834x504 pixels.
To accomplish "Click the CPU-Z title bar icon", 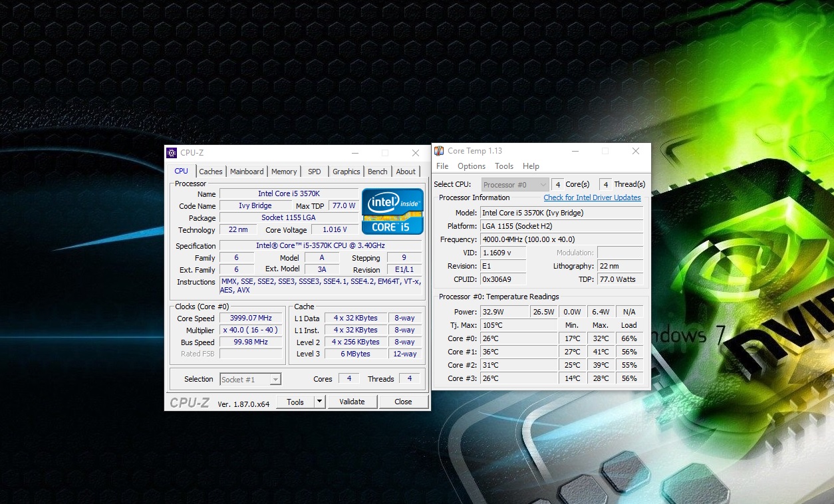I will 172,153.
